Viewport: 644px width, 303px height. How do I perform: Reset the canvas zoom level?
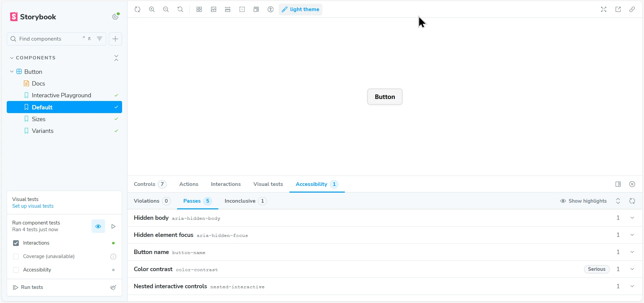(180, 9)
